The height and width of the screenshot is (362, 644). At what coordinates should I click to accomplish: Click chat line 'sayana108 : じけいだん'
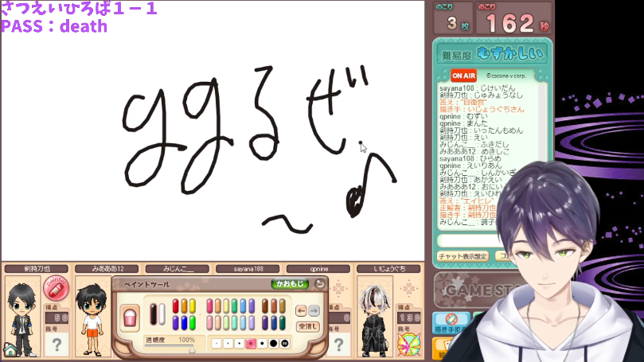point(477,88)
